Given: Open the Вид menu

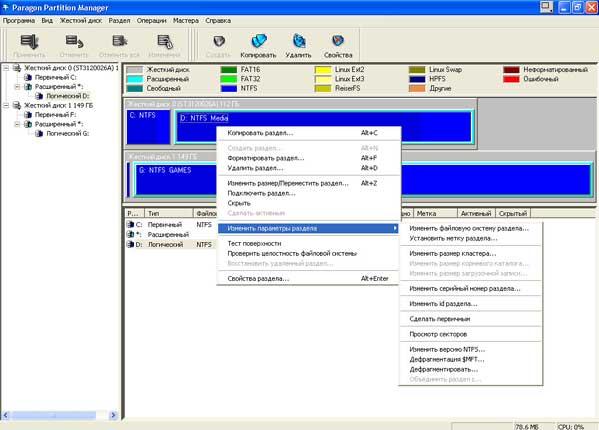Looking at the screenshot, I should (47, 21).
